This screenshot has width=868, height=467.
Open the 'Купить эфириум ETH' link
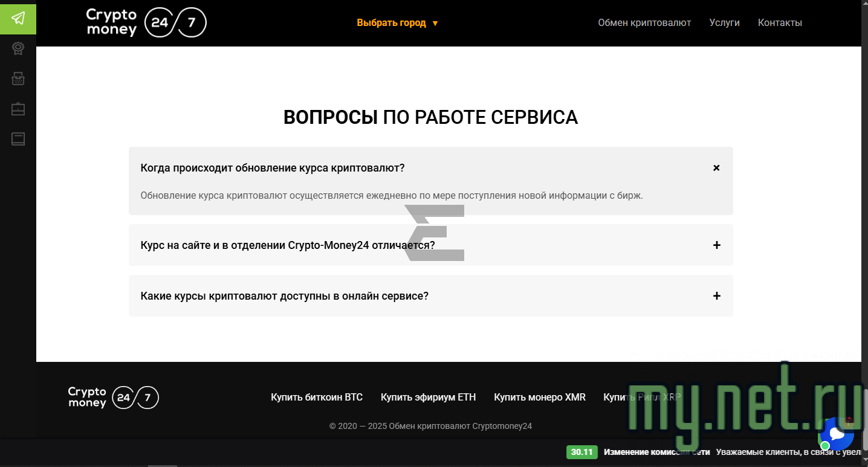click(429, 397)
